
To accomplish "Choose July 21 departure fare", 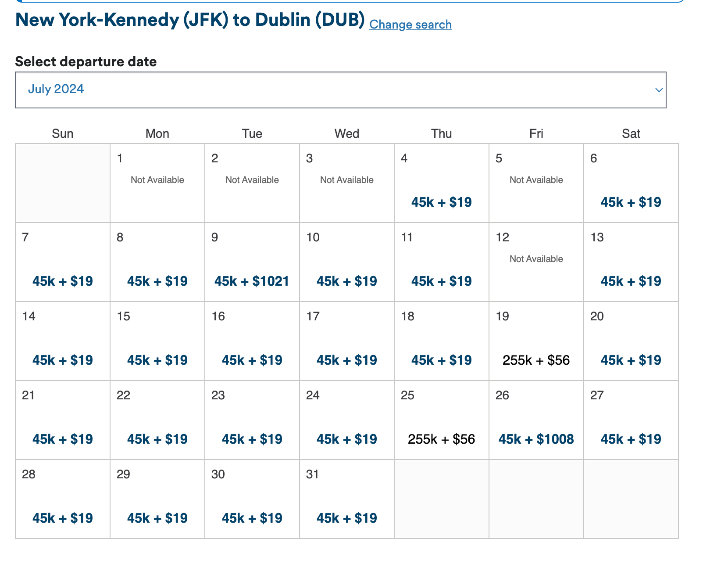I will (x=62, y=438).
